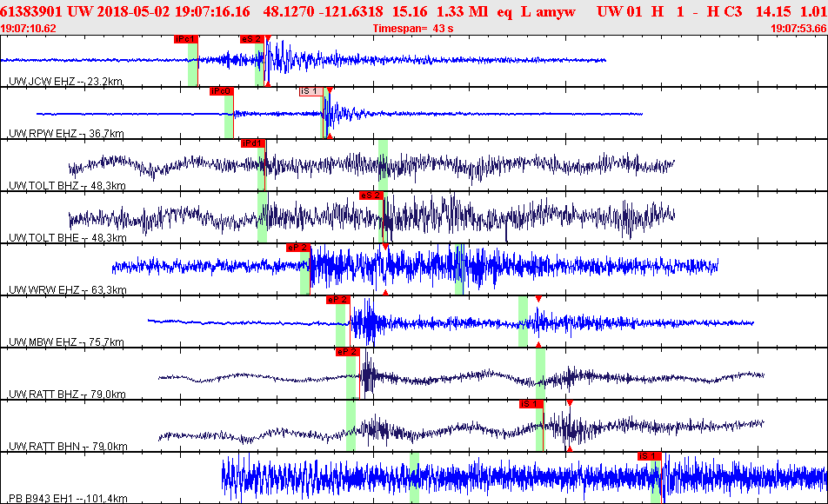
Task: Click the eP 2 pick flag on UW.WRW EHZ
Action: pos(297,248)
